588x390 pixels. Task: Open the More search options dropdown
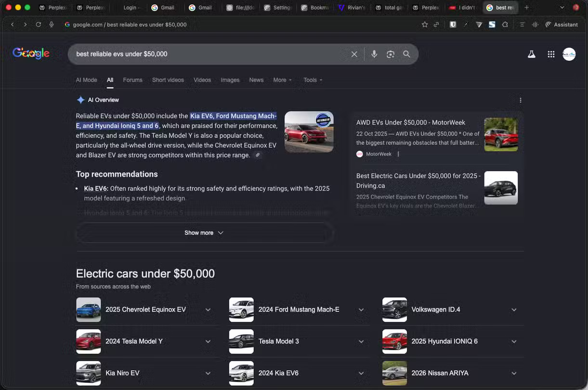(282, 80)
